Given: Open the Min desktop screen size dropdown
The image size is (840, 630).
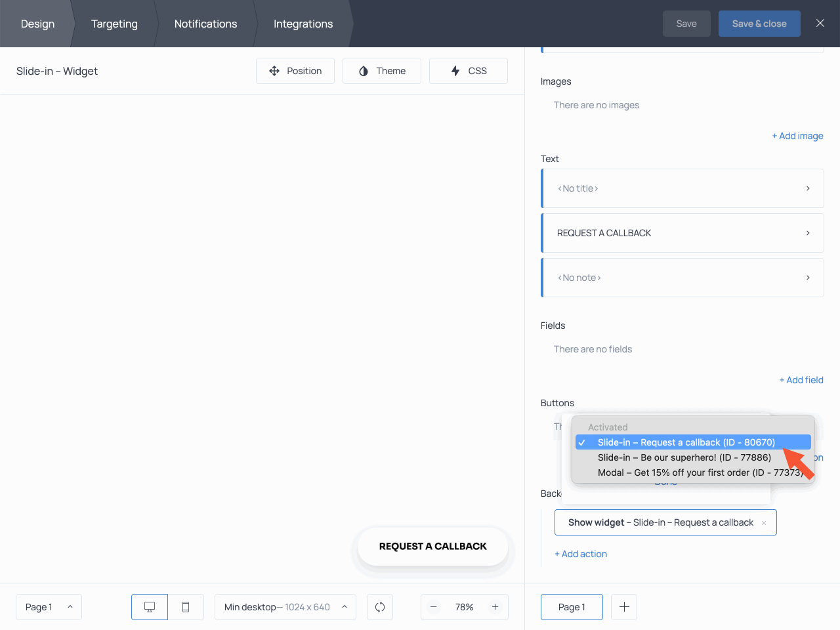Looking at the screenshot, I should 285,607.
